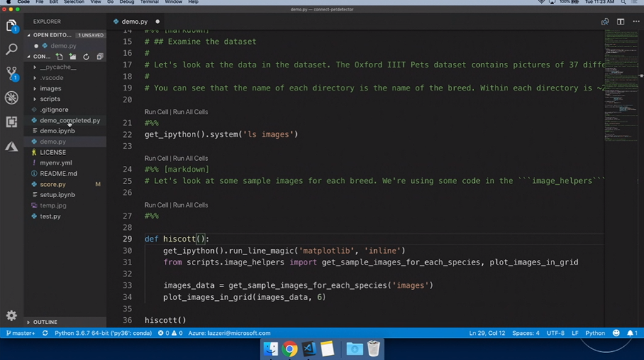644x360 pixels.
Task: Open the Search view in activity bar
Action: coord(11,49)
